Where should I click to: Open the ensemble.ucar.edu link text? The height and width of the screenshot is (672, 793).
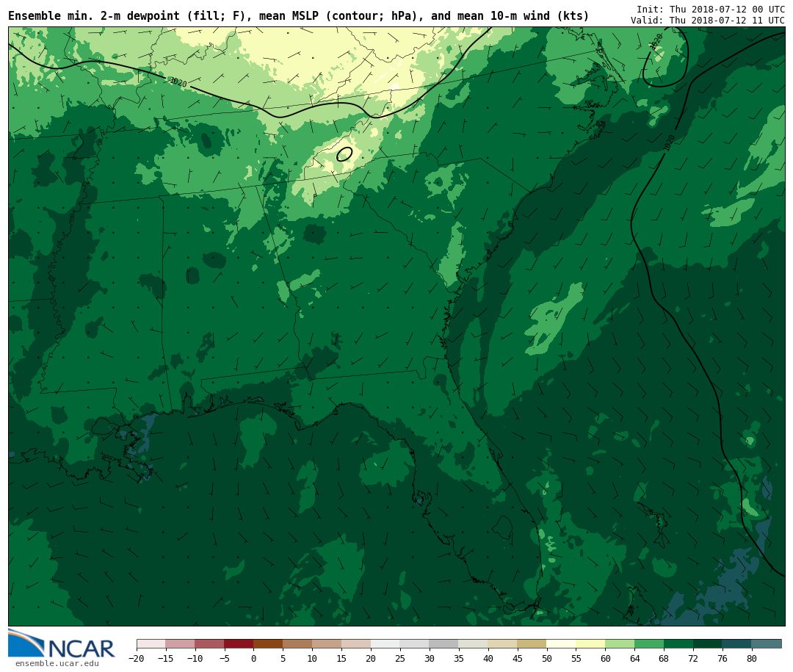(x=57, y=664)
